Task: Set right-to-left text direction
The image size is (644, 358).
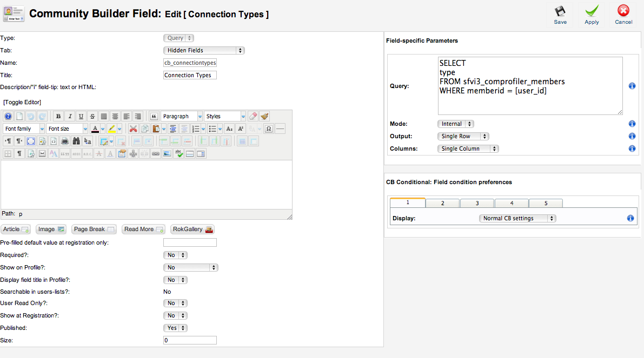Action: (19, 141)
